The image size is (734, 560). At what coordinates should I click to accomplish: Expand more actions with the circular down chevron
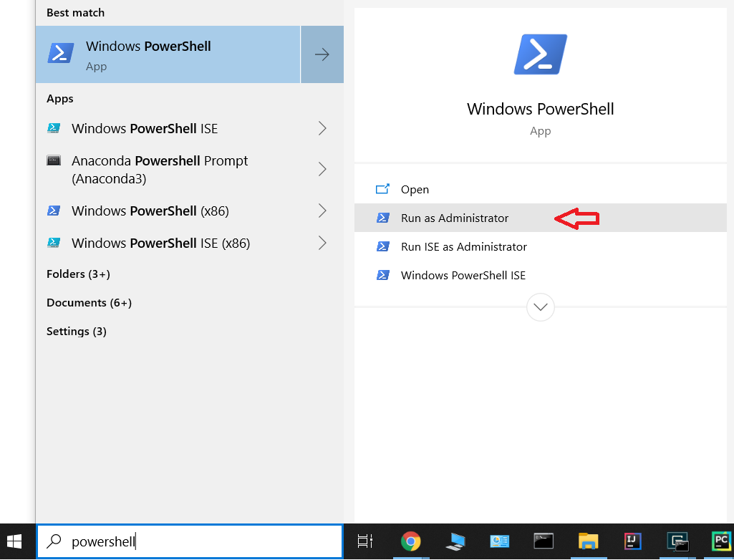pos(541,307)
